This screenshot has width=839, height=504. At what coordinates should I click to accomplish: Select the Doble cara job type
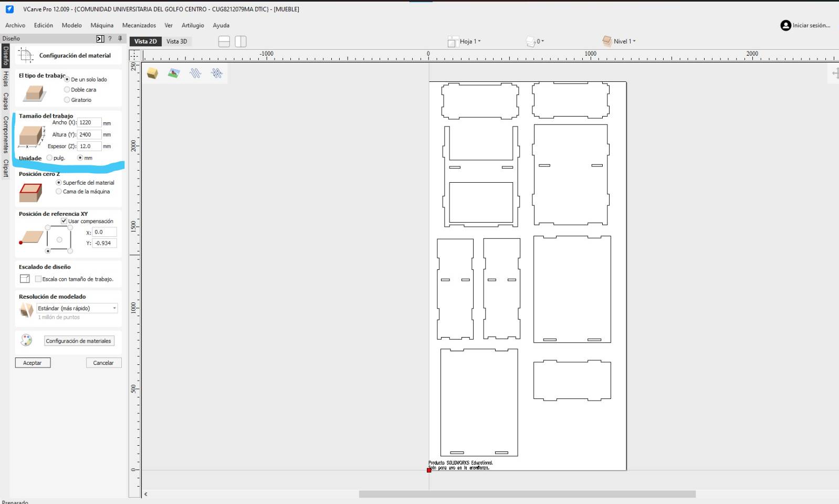(67, 90)
